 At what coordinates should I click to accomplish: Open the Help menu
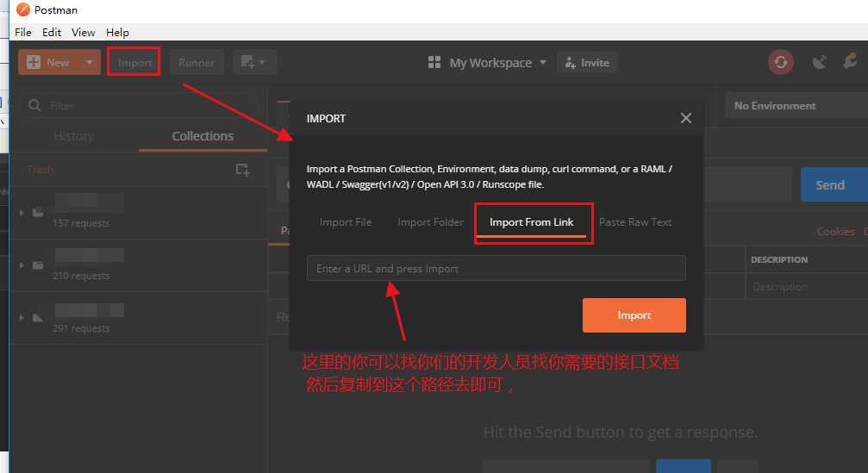click(117, 32)
